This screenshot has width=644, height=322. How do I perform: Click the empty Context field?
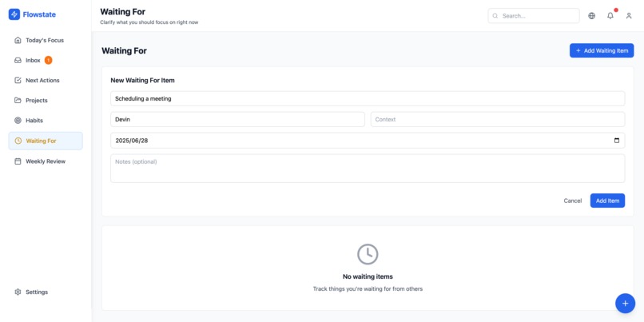coord(498,120)
